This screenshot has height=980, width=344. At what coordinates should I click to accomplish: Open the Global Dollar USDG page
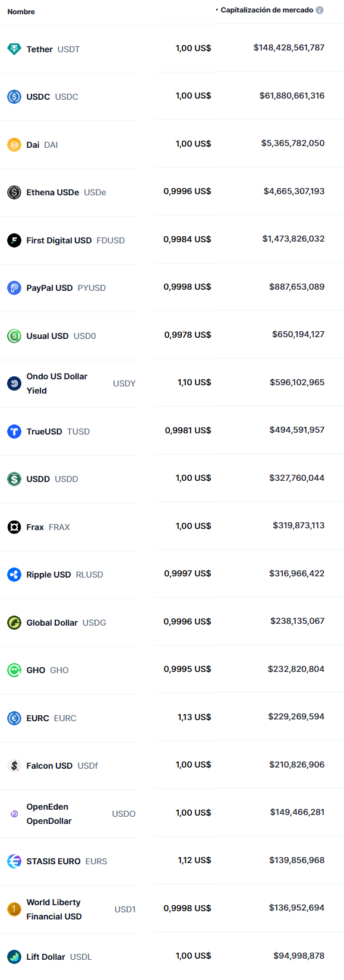click(x=66, y=623)
